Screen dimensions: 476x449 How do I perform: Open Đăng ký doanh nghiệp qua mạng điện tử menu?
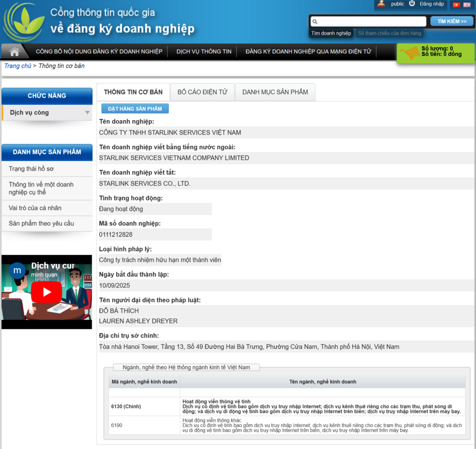(x=308, y=52)
